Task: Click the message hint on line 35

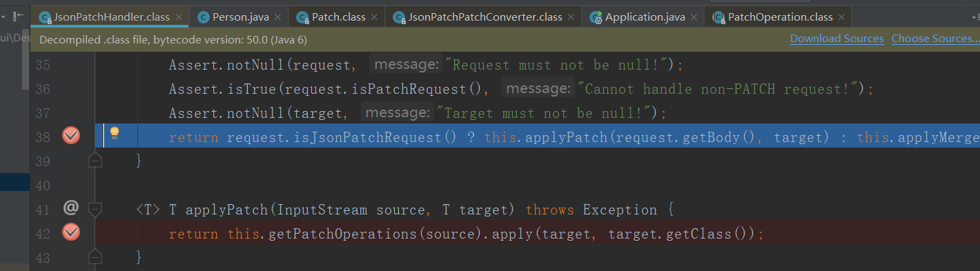Action: coord(405,65)
